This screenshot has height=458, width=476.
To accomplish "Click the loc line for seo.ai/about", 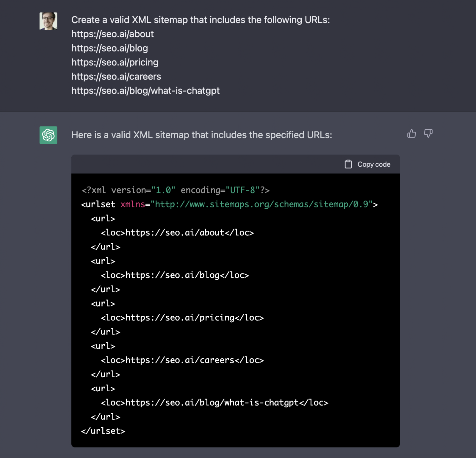I will pyautogui.click(x=177, y=233).
